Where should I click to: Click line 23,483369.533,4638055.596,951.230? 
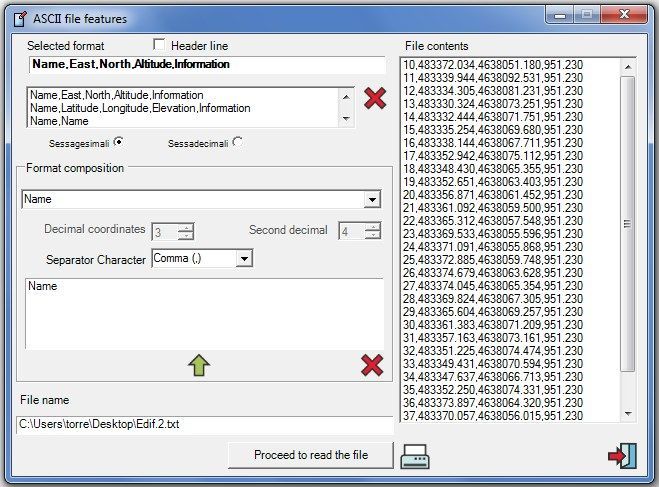(493, 234)
